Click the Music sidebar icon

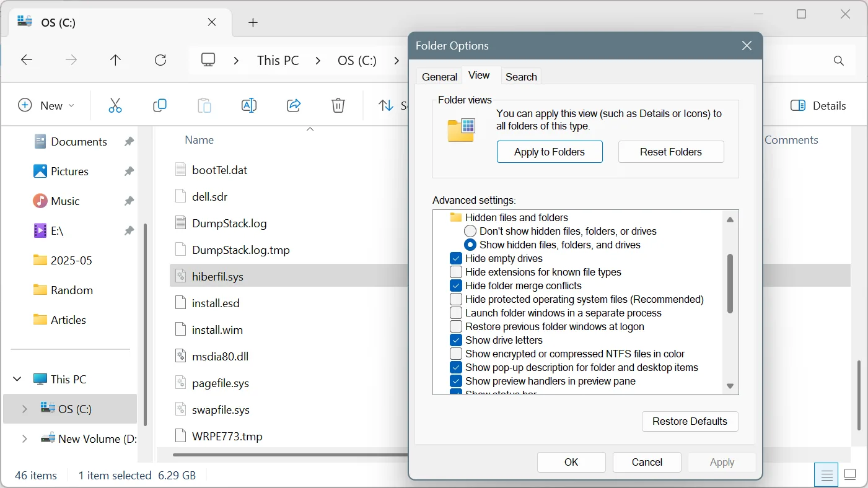pyautogui.click(x=40, y=201)
